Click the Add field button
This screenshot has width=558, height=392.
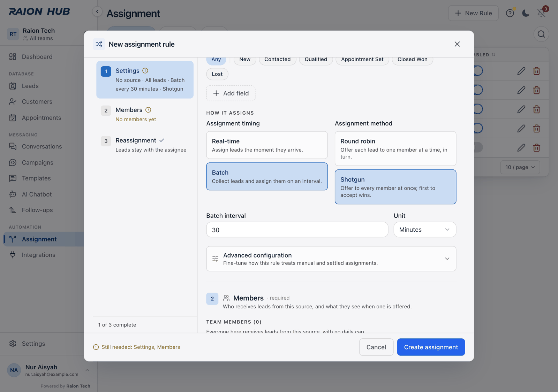coord(231,93)
